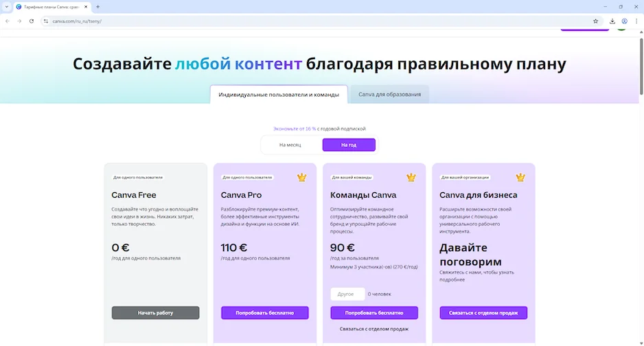Viewport: 644px width, 346px height.
Task: Click Для вашей команды label
Action: (x=352, y=177)
